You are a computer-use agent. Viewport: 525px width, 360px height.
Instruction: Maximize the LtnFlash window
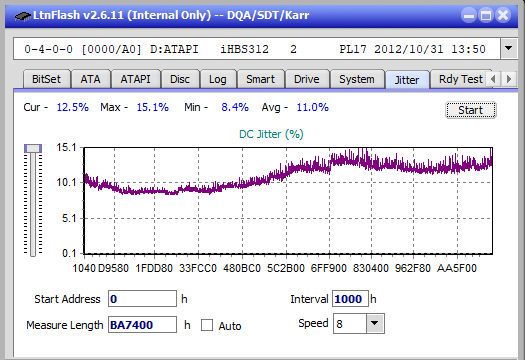[486, 15]
